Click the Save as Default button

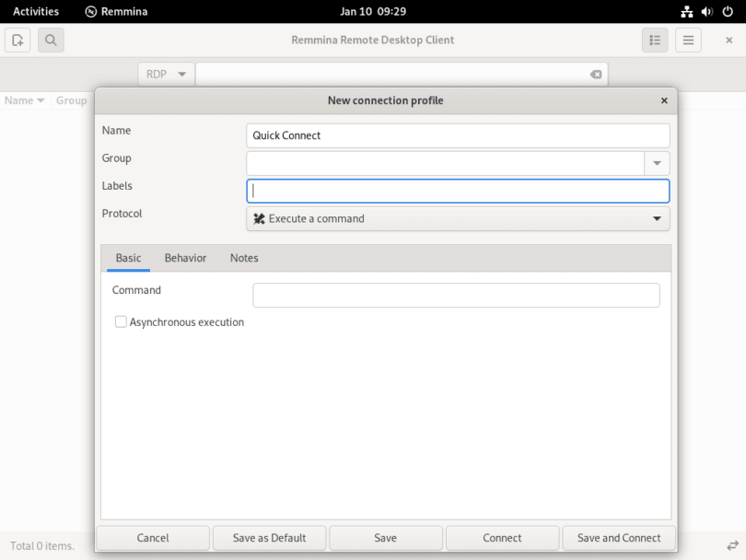coord(269,538)
